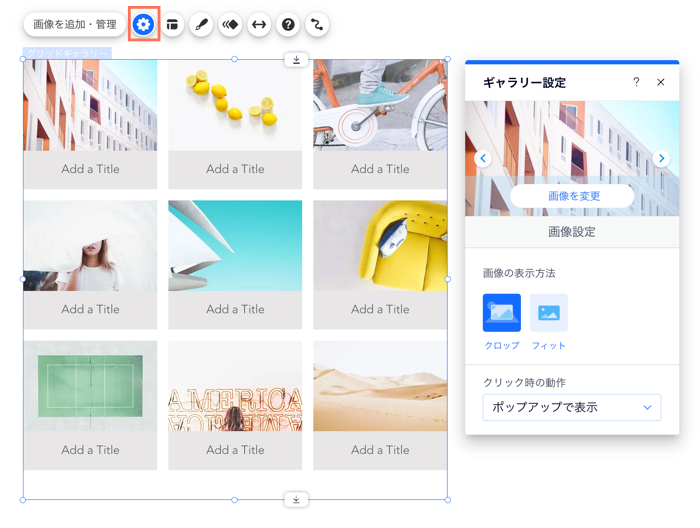Viewport: 700px width, 528px height.
Task: Click the top-center resize handle of gallery
Action: click(x=234, y=59)
